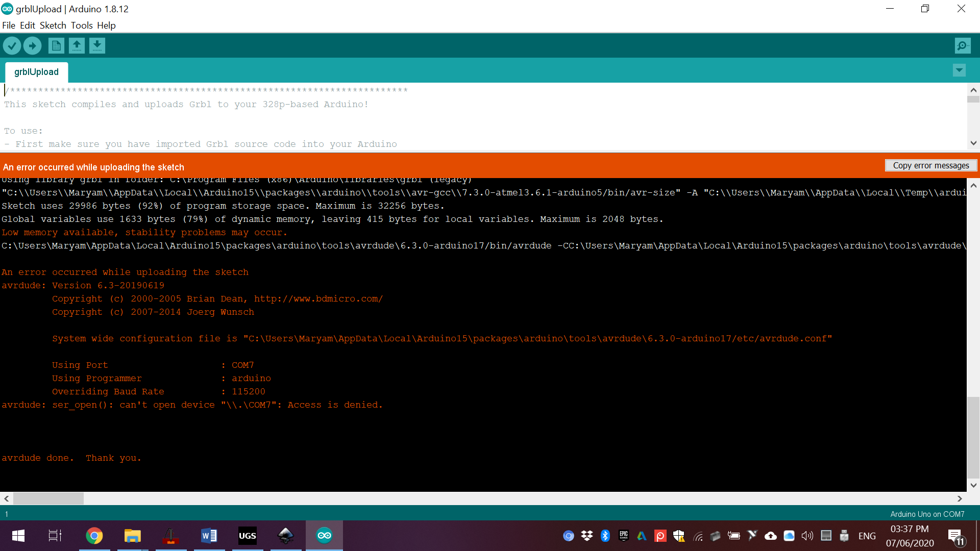Click editor scrollbar up arrow
The height and width of the screenshot is (551, 980).
(973, 90)
